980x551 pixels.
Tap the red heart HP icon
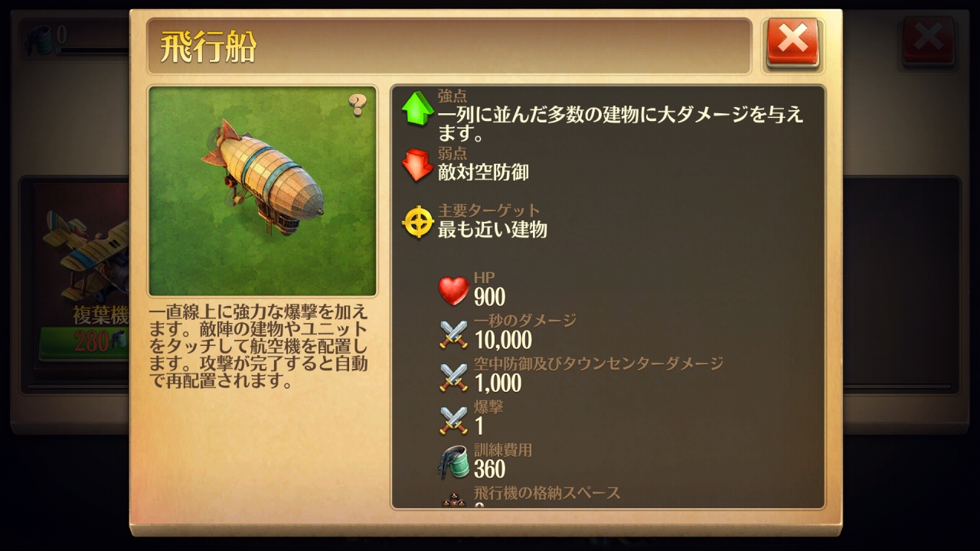453,291
